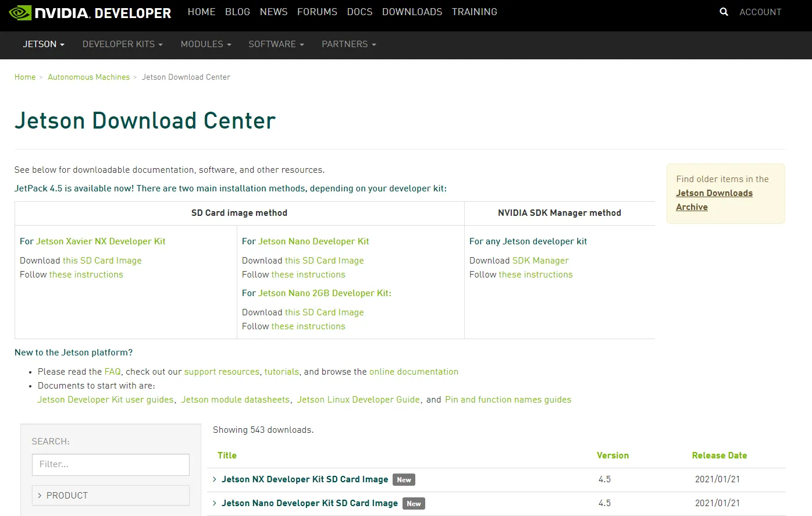
Task: Expand the Product filter section
Action: pyautogui.click(x=111, y=496)
